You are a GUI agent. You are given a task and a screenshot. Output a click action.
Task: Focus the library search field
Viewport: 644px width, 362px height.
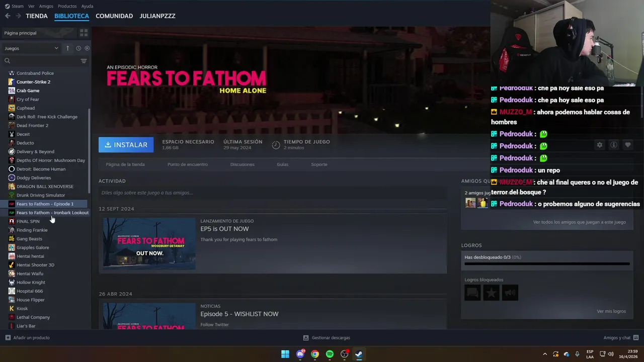tap(40, 61)
